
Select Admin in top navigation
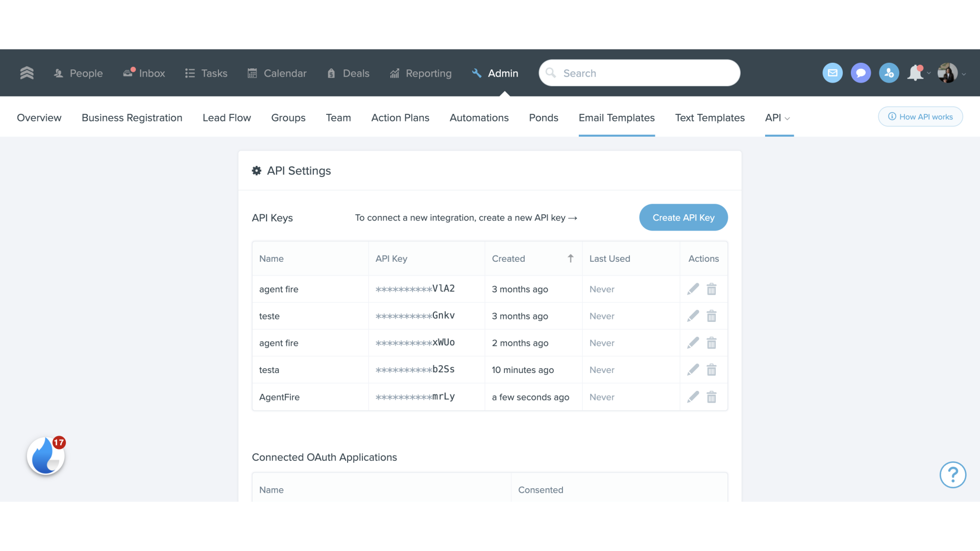[495, 73]
